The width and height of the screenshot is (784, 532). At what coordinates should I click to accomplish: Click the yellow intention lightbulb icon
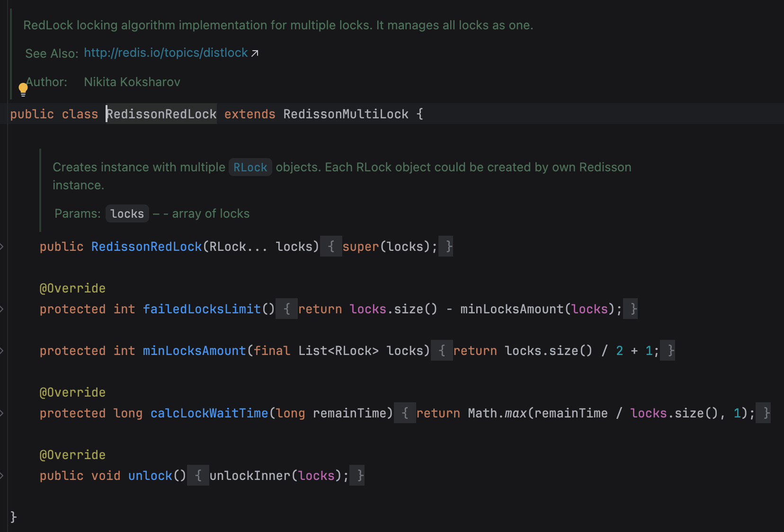[23, 88]
